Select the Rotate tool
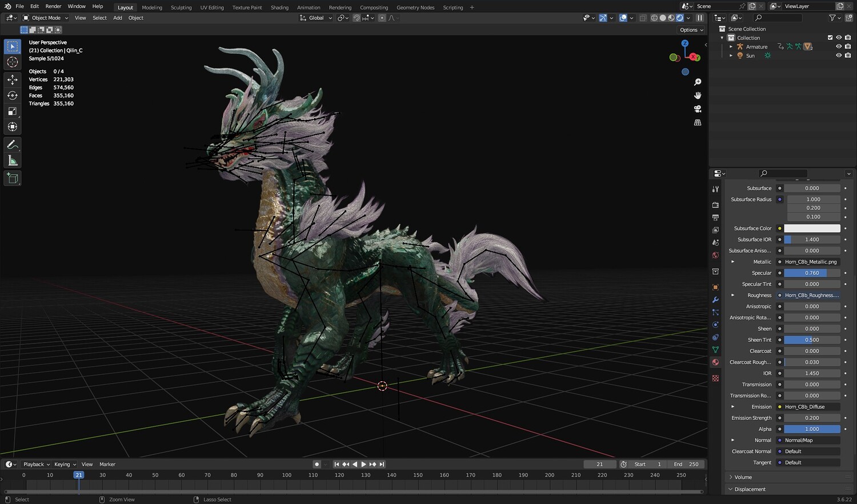 point(13,95)
